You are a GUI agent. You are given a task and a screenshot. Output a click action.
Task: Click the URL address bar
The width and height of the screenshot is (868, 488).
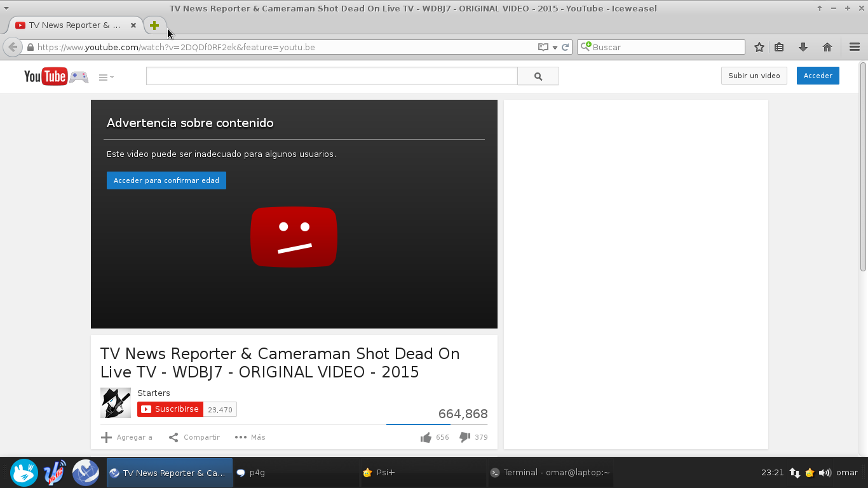pos(286,47)
